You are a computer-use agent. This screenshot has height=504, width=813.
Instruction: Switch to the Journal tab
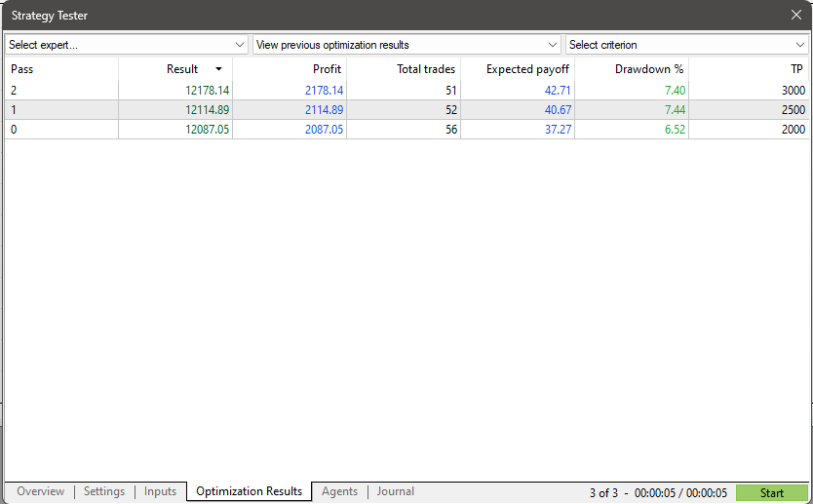396,491
